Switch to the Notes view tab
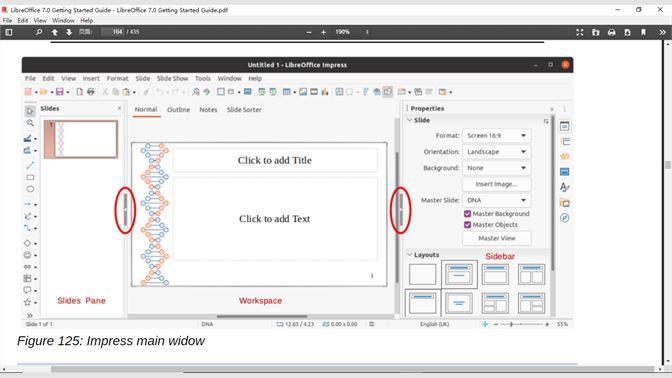 tap(208, 110)
